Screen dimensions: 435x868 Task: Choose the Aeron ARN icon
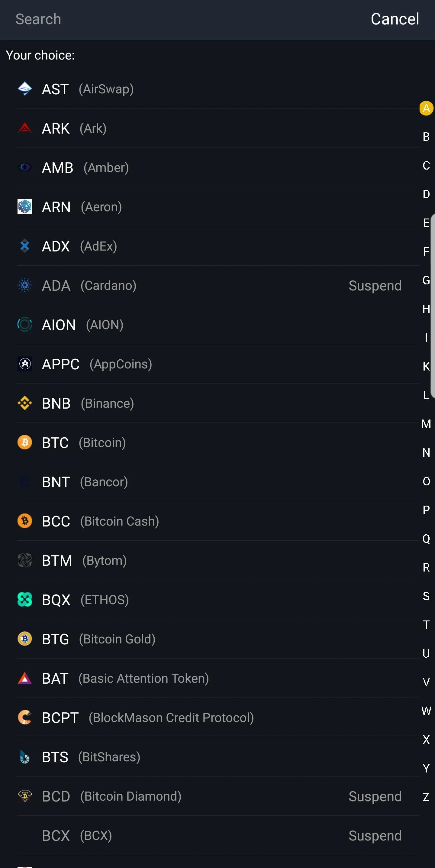(24, 207)
